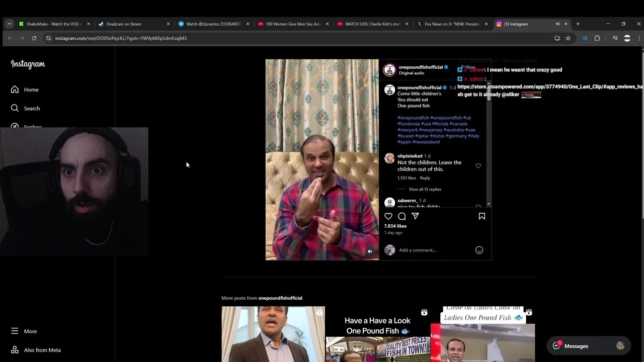Mute the reel video audio

pos(370,251)
